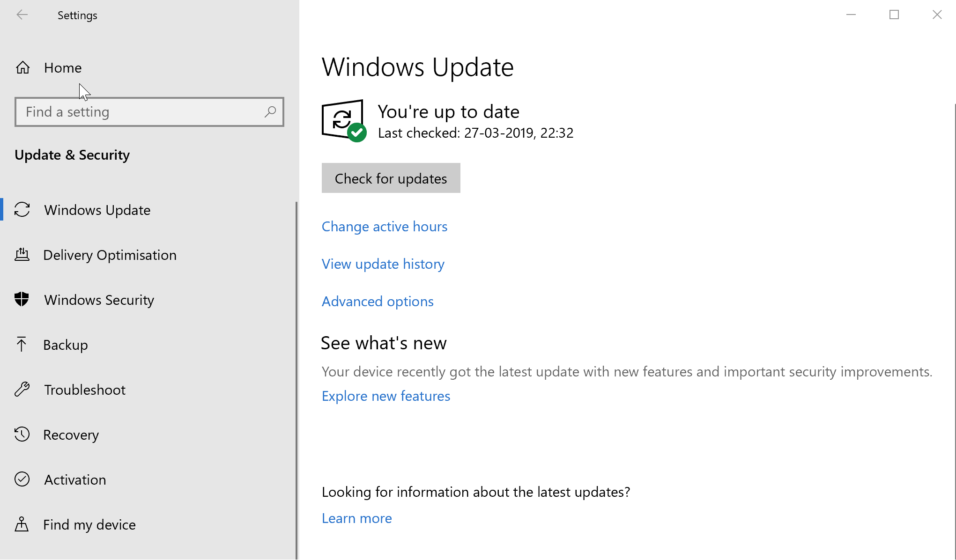Screen dimensions: 956x560
Task: Click the Windows Security shield icon
Action: tap(22, 299)
